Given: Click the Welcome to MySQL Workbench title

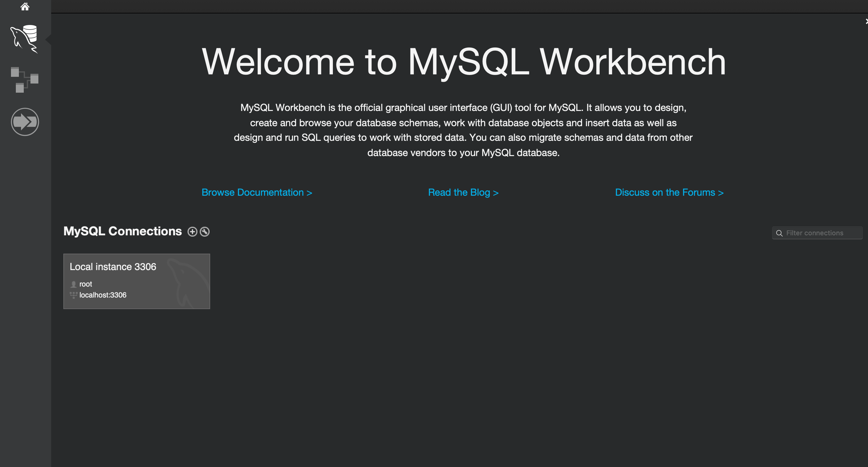Looking at the screenshot, I should [463, 62].
